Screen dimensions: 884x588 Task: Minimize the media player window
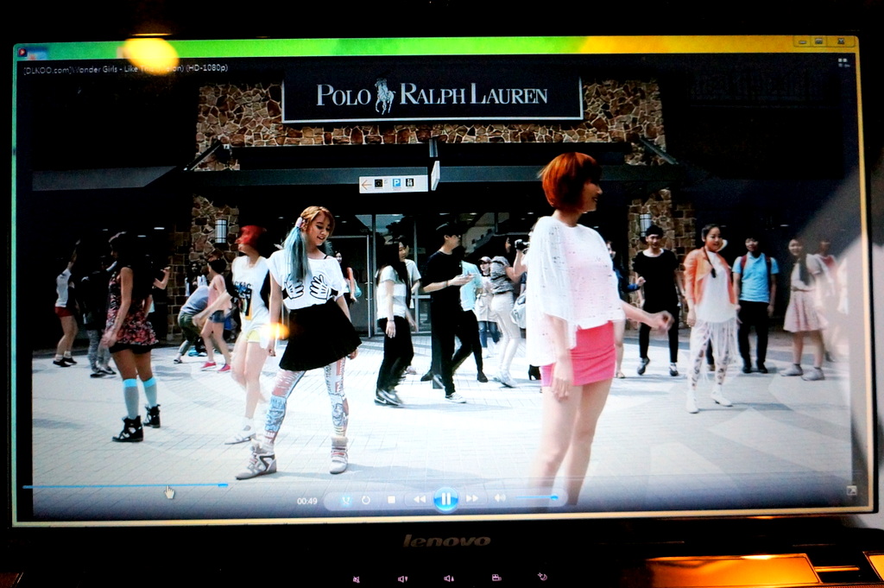point(800,41)
